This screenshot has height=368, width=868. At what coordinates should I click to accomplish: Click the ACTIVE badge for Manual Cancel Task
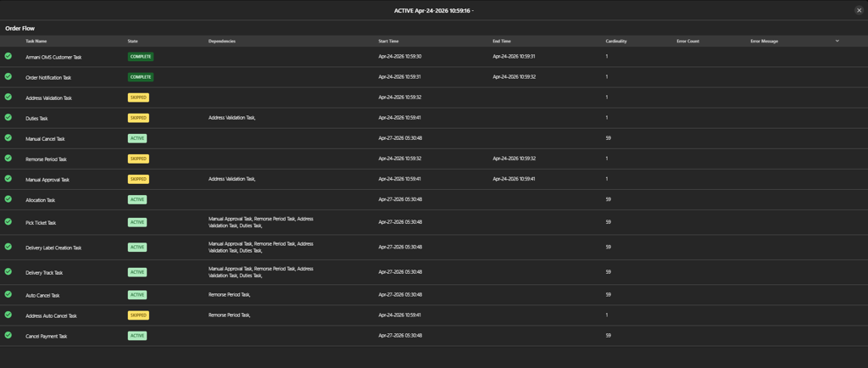coord(137,138)
